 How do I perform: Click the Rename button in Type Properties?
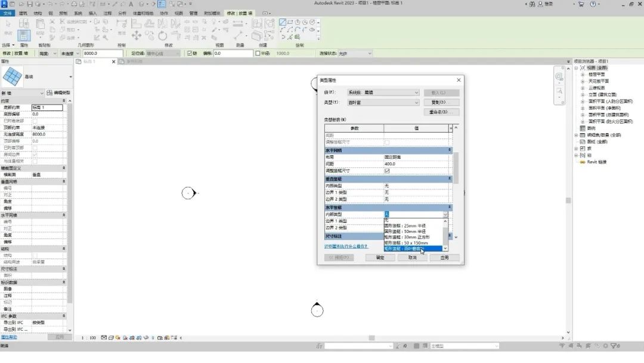click(441, 112)
